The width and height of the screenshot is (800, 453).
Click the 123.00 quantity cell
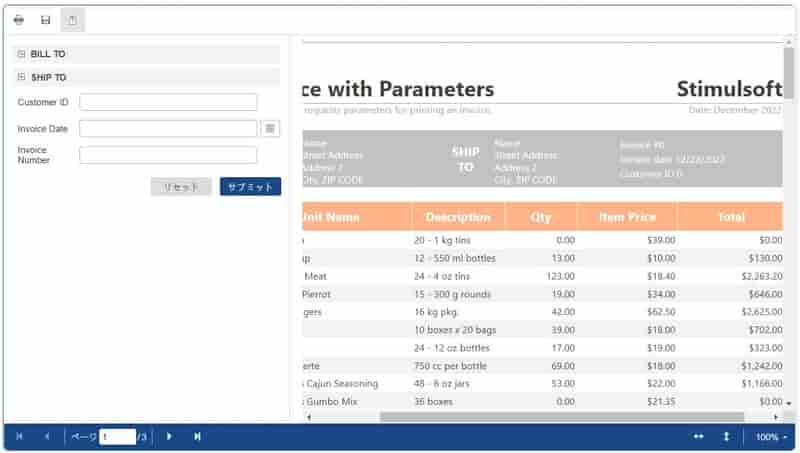coord(560,276)
